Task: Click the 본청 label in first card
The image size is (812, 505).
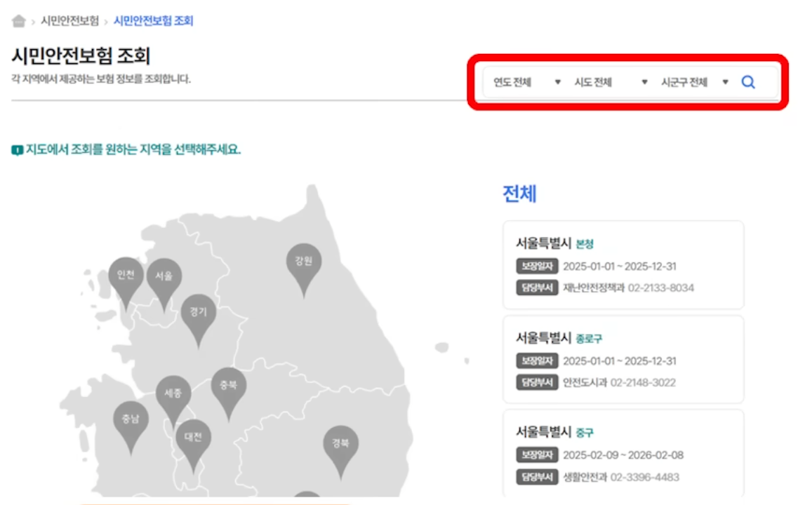Action: coord(585,243)
